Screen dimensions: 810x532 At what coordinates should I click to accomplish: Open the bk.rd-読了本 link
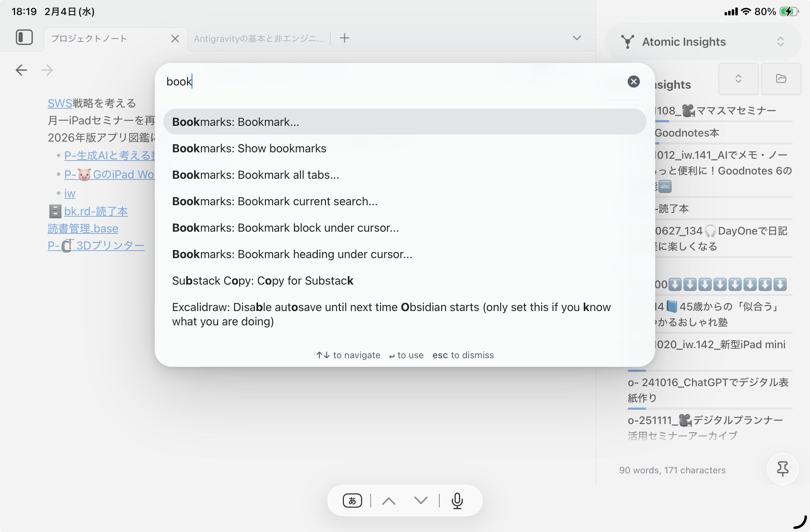point(96,211)
